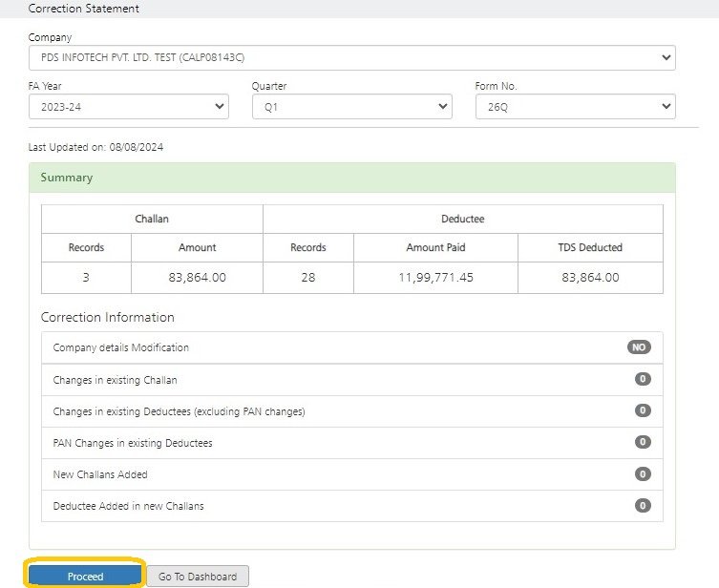
Task: Click the Deductee table header
Action: [x=463, y=219]
